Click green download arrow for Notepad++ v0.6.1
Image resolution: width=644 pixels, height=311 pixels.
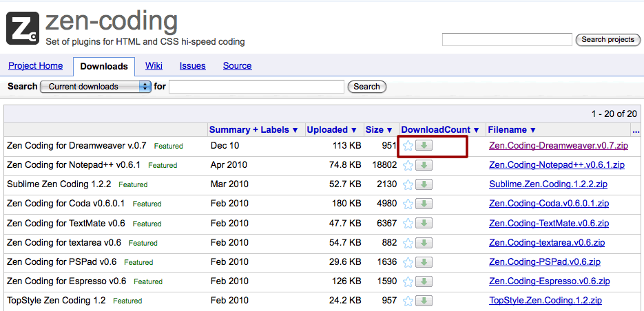[424, 165]
